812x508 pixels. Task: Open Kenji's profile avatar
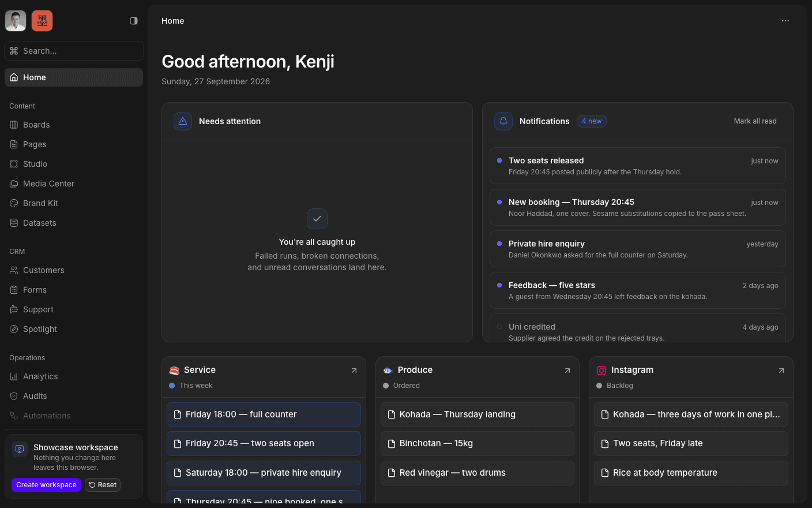(x=16, y=21)
